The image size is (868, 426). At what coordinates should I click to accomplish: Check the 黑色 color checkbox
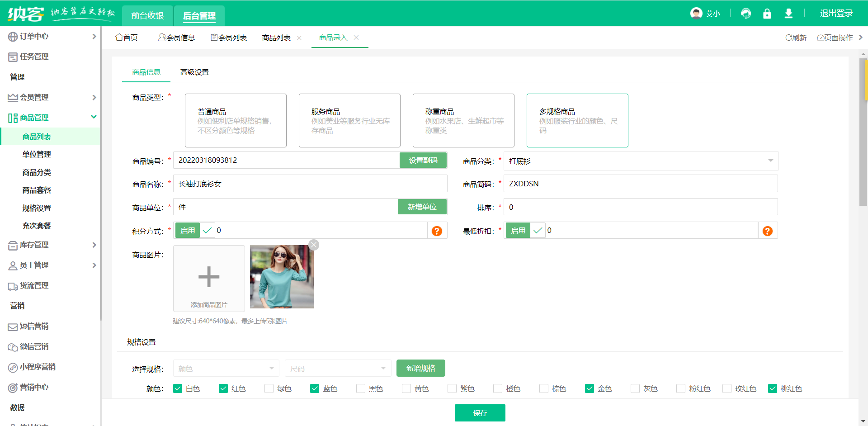360,388
